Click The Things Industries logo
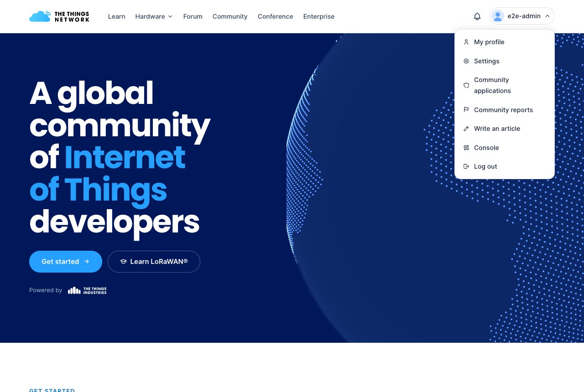 point(87,290)
